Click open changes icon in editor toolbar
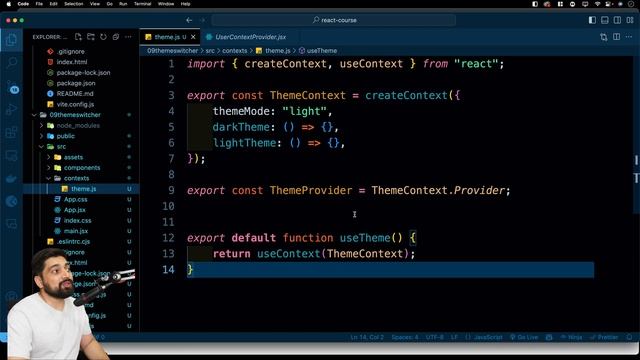The width and height of the screenshot is (640, 360). (604, 37)
